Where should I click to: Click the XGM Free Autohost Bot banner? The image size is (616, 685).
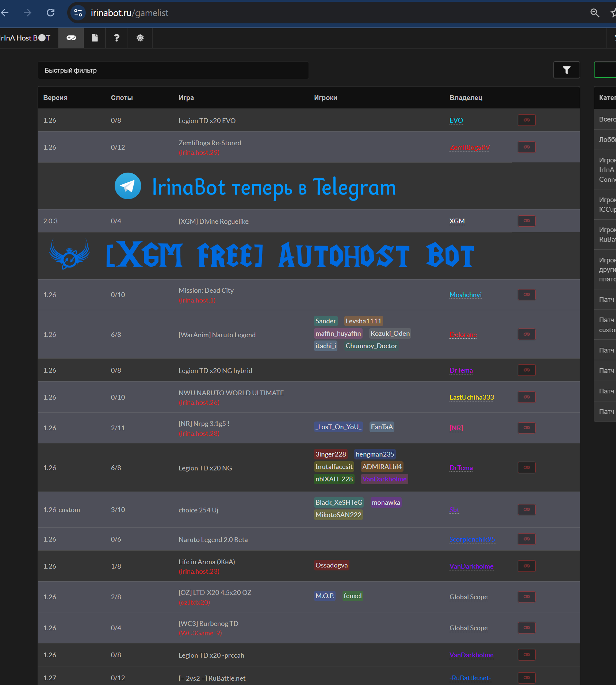click(x=261, y=255)
